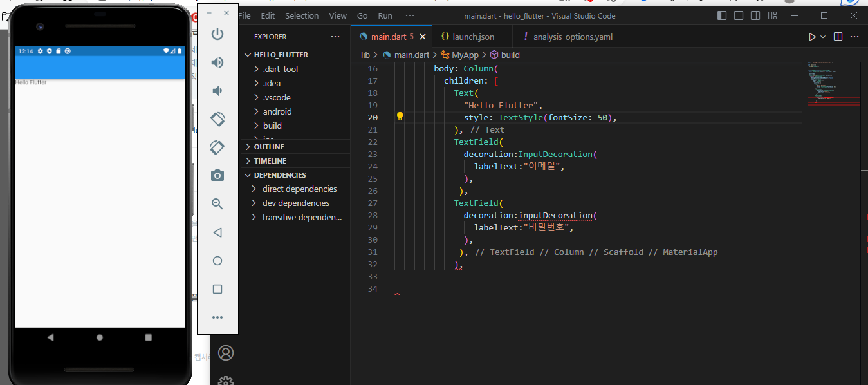Take an emulator screenshot with camera icon
The width and height of the screenshot is (868, 385).
(217, 176)
